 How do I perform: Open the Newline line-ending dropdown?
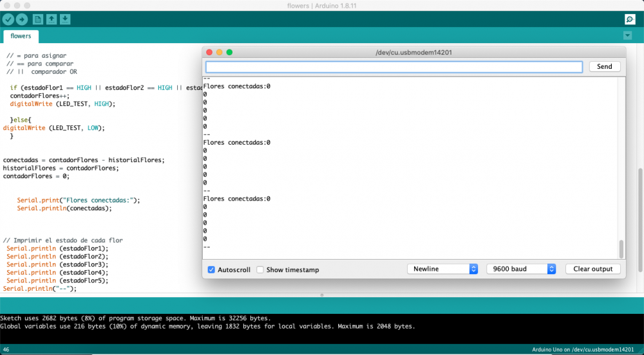pos(442,269)
